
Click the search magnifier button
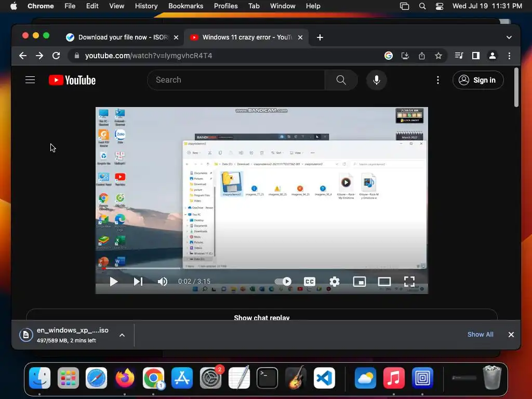coord(341,80)
